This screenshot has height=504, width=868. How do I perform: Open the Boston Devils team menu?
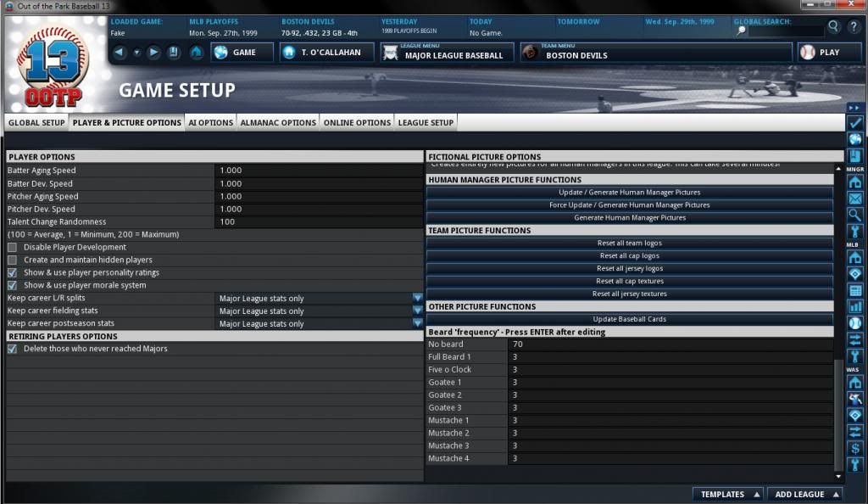click(656, 52)
